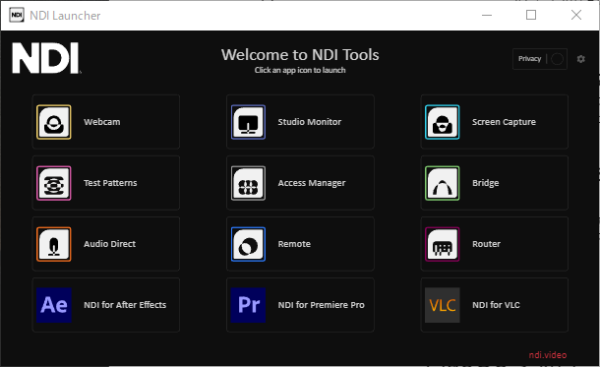Start the Screen Capture icon
Screen dimensions: 600x367
pyautogui.click(x=442, y=122)
